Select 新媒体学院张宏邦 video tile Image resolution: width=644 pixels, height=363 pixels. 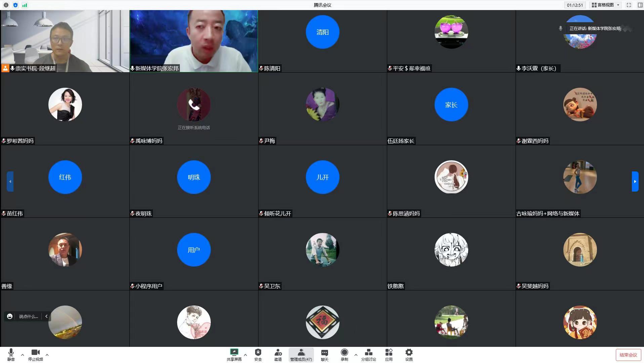point(194,41)
